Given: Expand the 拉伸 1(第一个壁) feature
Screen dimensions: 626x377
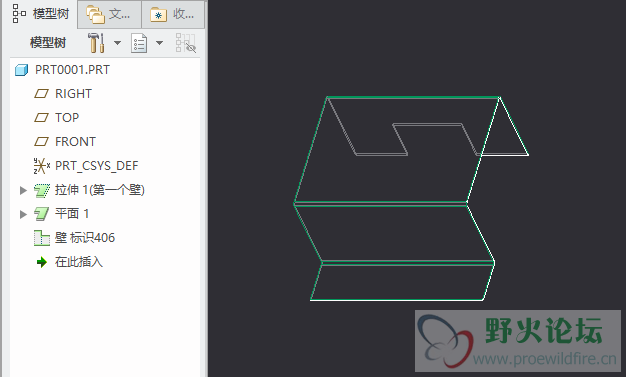Looking at the screenshot, I should (x=23, y=190).
